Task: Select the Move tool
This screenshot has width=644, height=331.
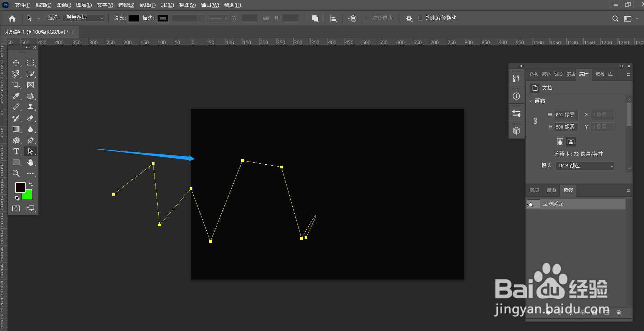Action: (16, 63)
